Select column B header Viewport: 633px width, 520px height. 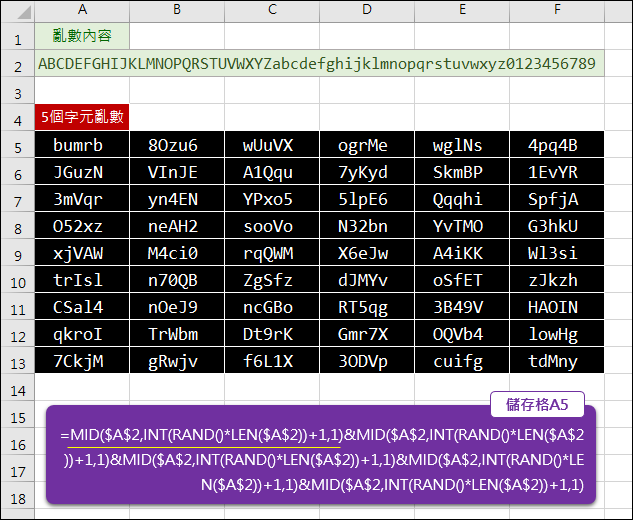tap(177, 11)
